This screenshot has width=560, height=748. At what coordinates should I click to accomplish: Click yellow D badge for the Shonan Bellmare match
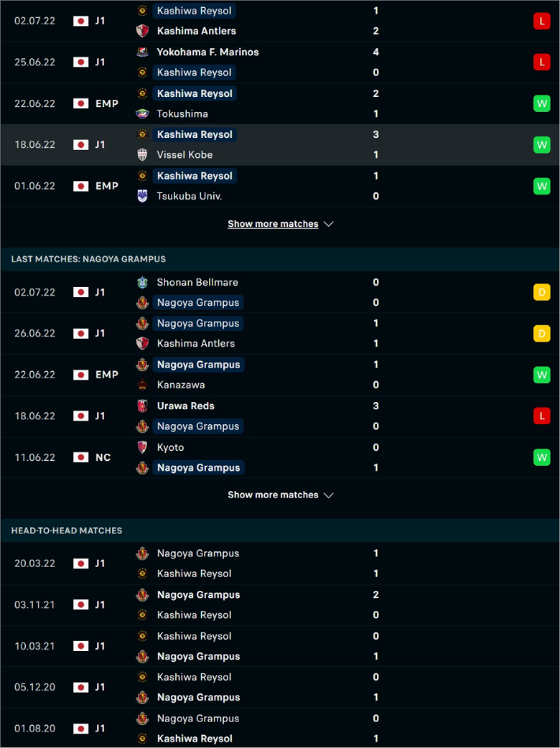coord(542,292)
